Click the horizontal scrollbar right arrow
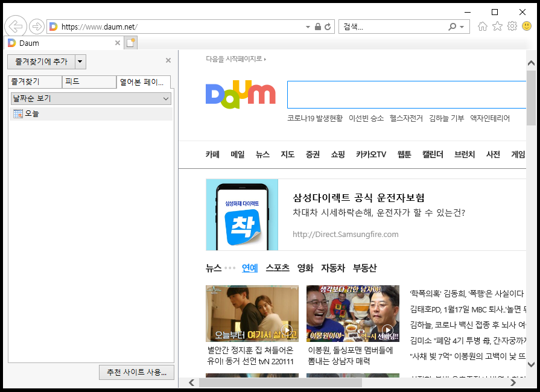Viewport: 540px width, 392px height. point(513,382)
